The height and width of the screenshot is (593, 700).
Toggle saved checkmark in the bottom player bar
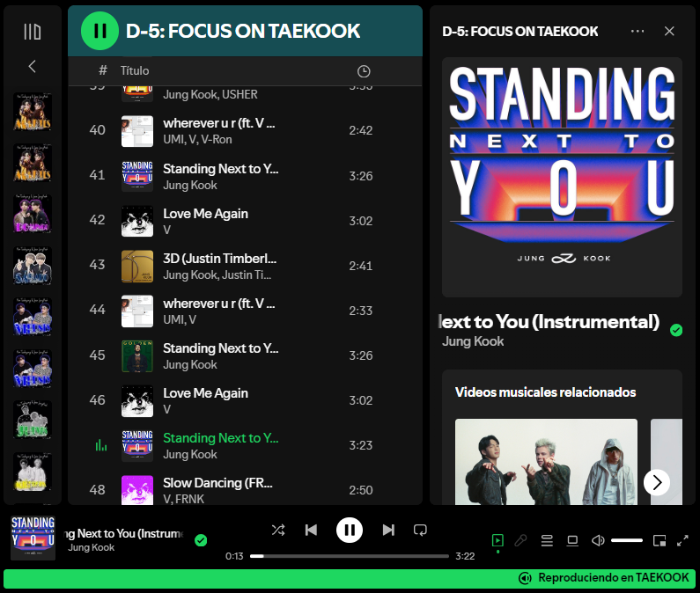point(201,540)
